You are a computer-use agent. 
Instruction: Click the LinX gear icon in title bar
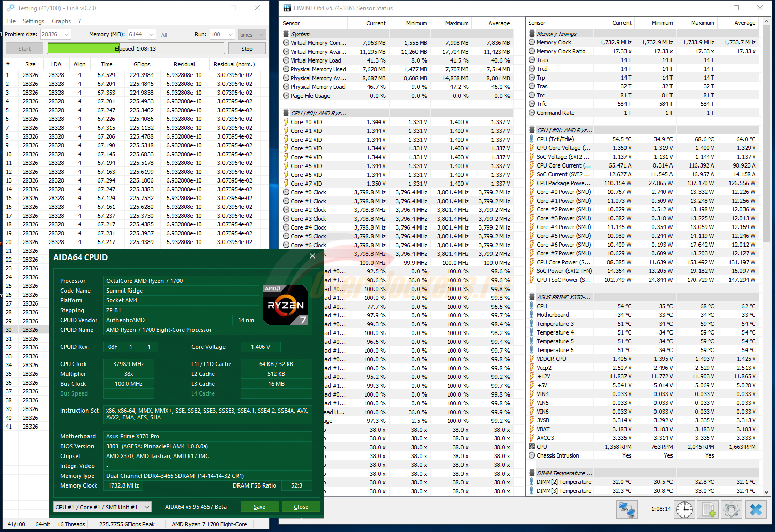pos(11,8)
